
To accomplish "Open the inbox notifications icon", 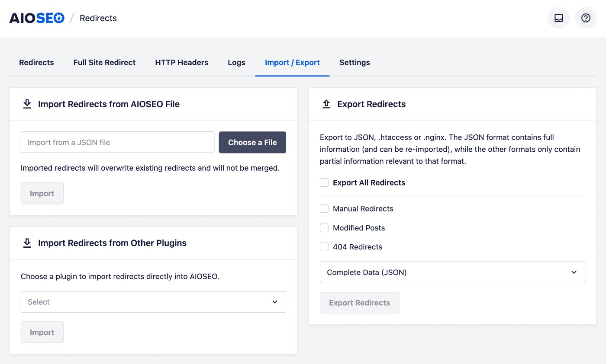I will 558,18.
